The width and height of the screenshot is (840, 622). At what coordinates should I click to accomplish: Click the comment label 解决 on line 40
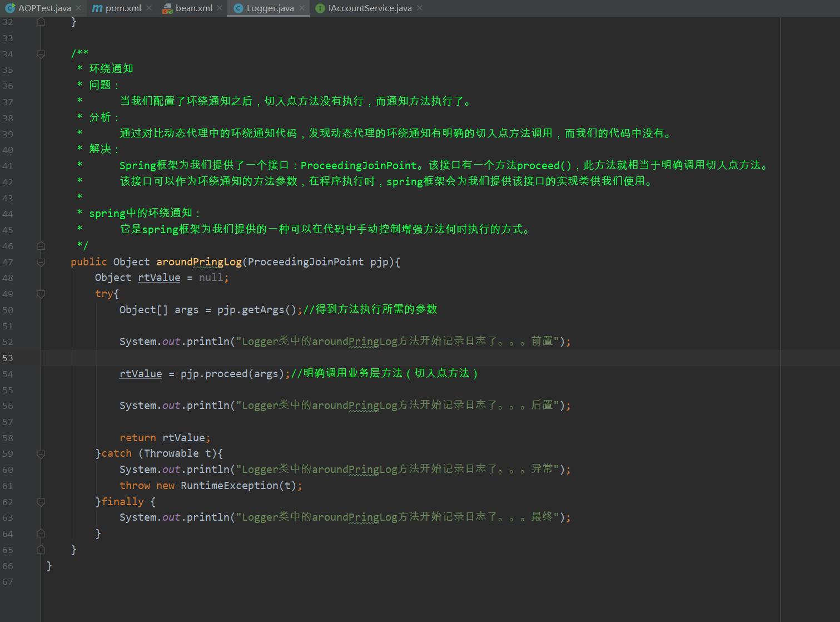[100, 149]
